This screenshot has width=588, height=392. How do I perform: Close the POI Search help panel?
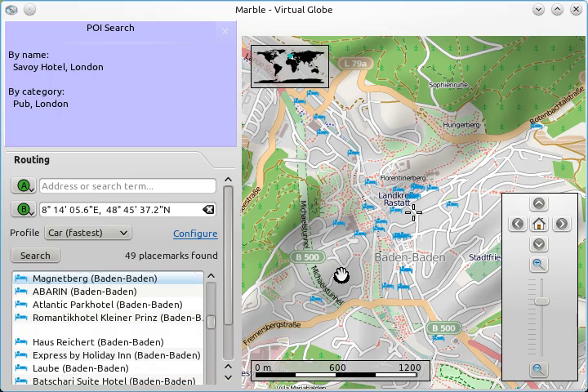[225, 32]
